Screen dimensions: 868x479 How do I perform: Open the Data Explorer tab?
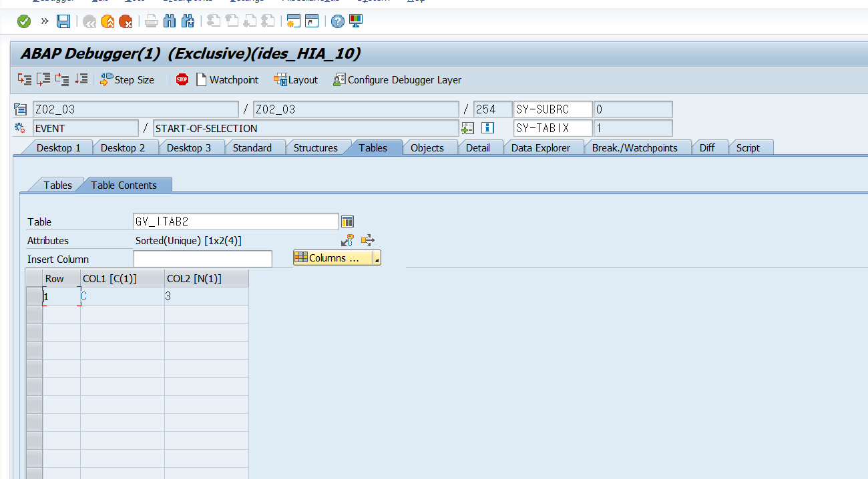point(541,147)
